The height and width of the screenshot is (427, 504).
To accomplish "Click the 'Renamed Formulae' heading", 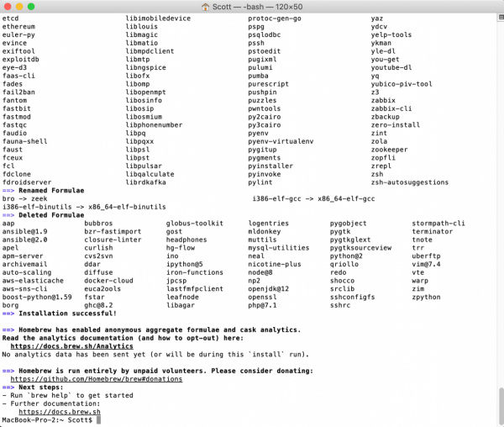I will 51,191.
